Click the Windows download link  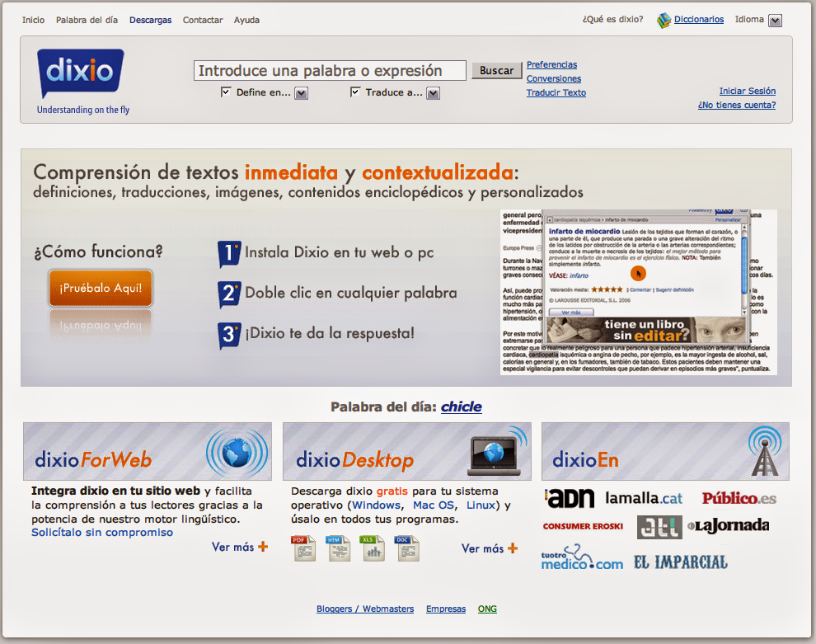376,505
